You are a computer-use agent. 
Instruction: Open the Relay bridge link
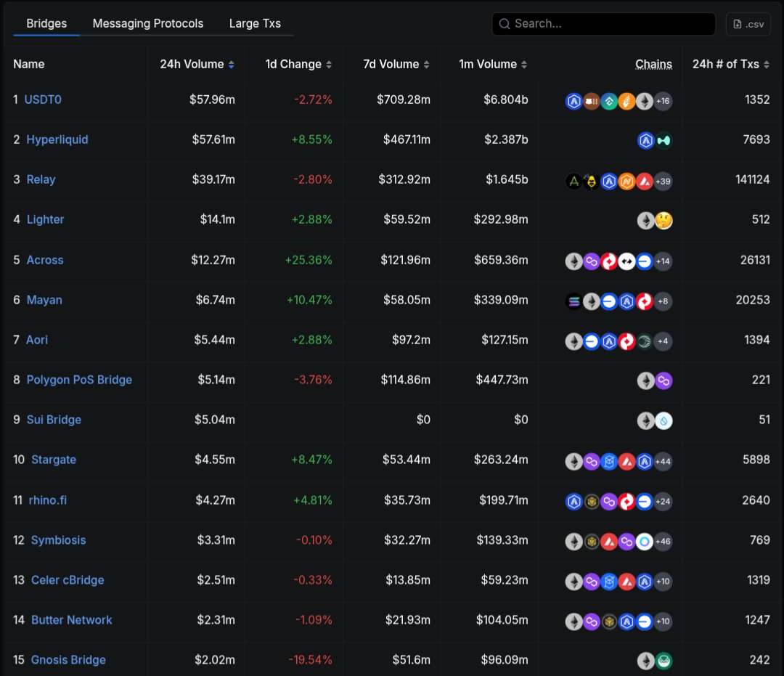click(41, 179)
